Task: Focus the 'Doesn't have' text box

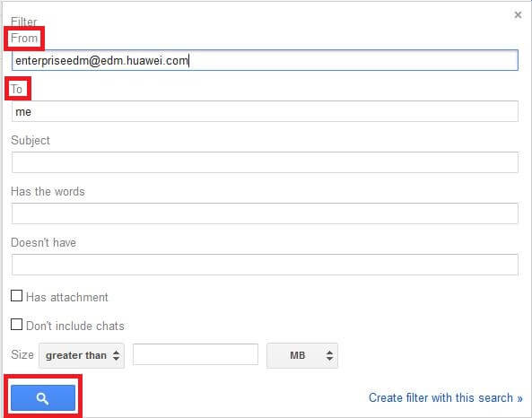Action: point(265,265)
